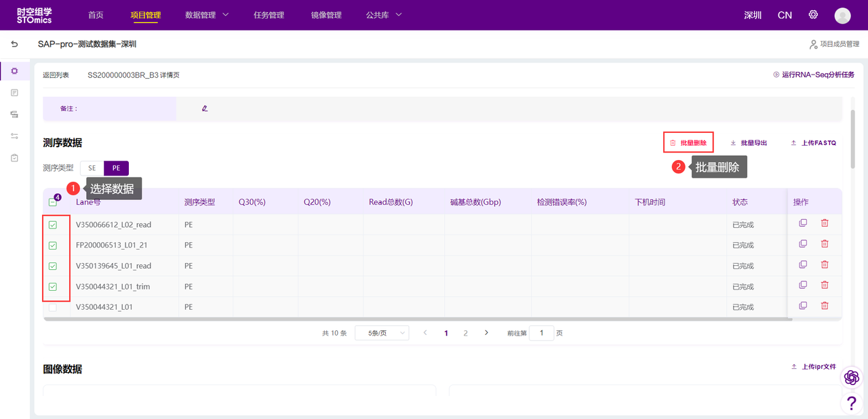Open settings gear icon in top bar

coord(813,15)
